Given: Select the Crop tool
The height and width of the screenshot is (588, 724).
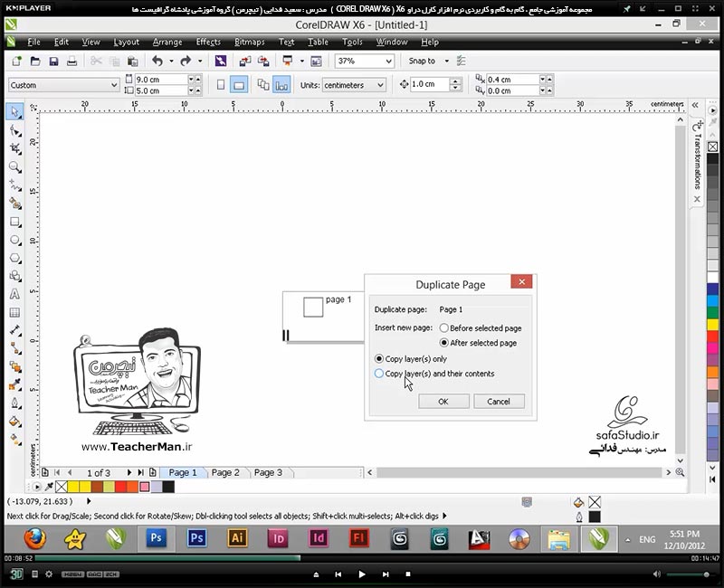Looking at the screenshot, I should [x=14, y=148].
